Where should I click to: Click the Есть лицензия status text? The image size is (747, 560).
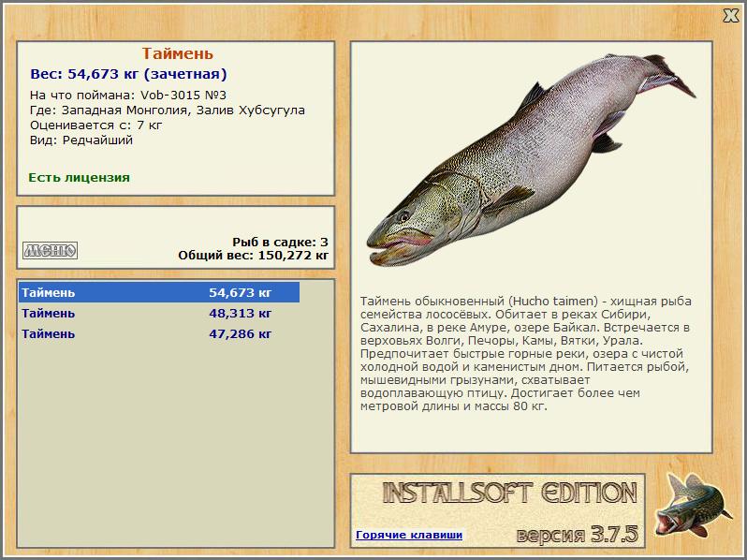[79, 177]
